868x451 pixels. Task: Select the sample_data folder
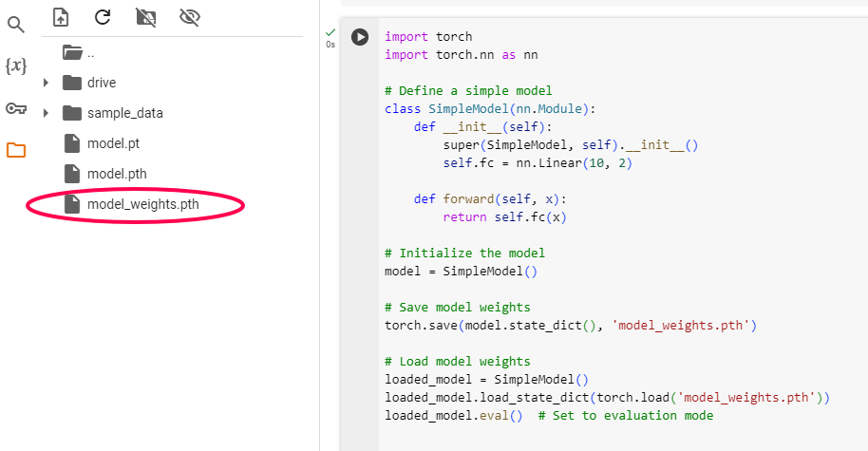[124, 113]
